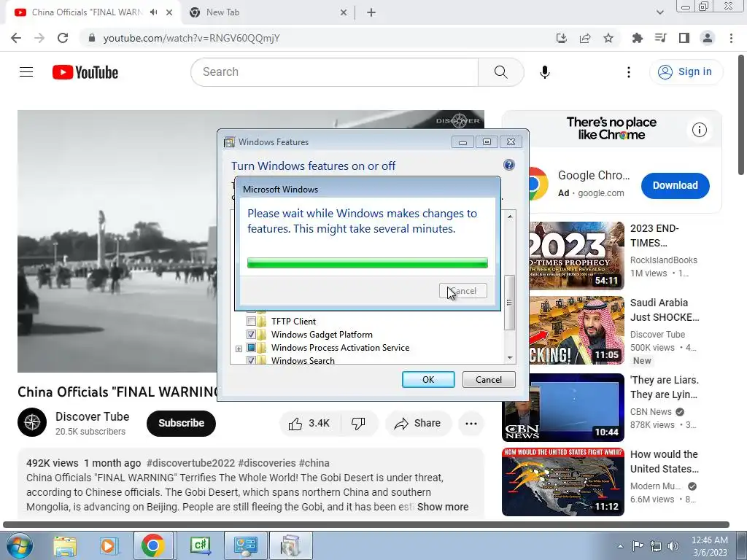Screen dimensions: 747x560
Task: Click Sign in on YouTube
Action: tap(686, 72)
